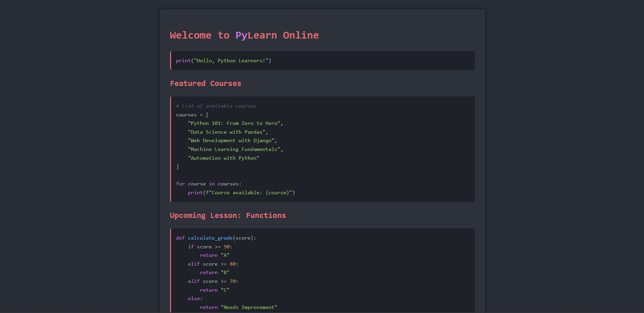Click the 'courses = [' code line
This screenshot has height=313, width=644.
(192, 115)
